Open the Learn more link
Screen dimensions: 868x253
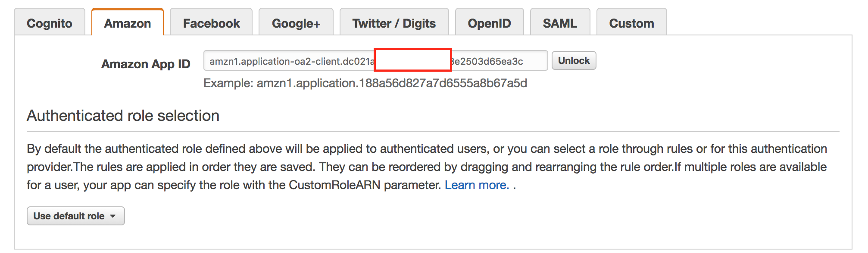pyautogui.click(x=475, y=185)
